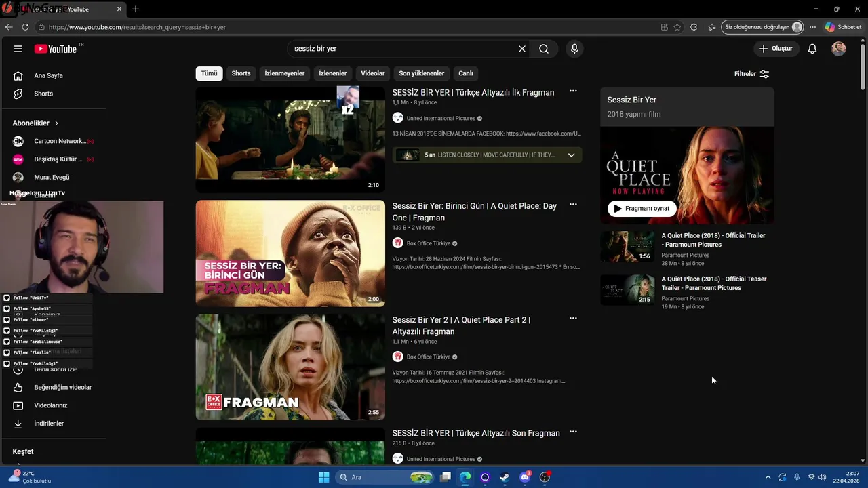Open title Sessiz Bir Yer 2 | A Quiet Place Part 2
The width and height of the screenshot is (868, 488).
click(461, 325)
